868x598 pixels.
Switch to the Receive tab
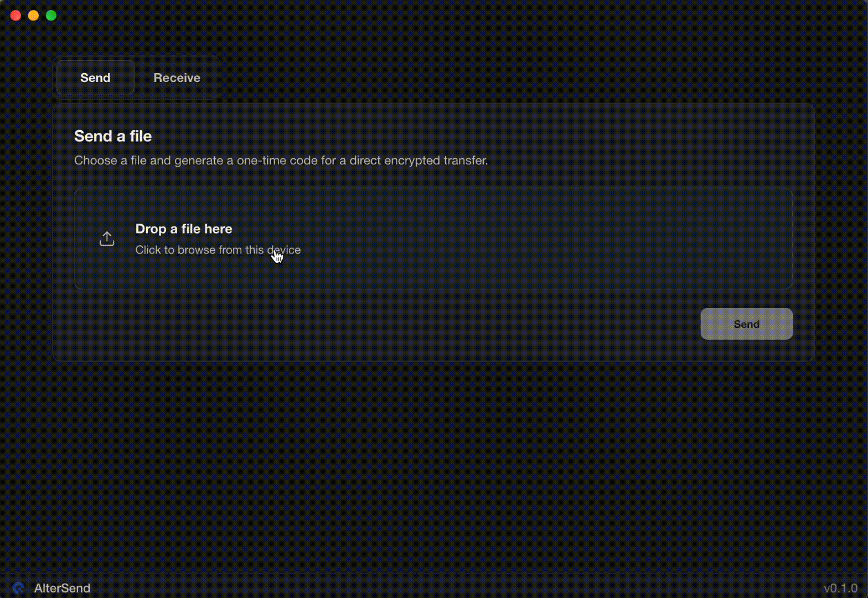(x=177, y=78)
